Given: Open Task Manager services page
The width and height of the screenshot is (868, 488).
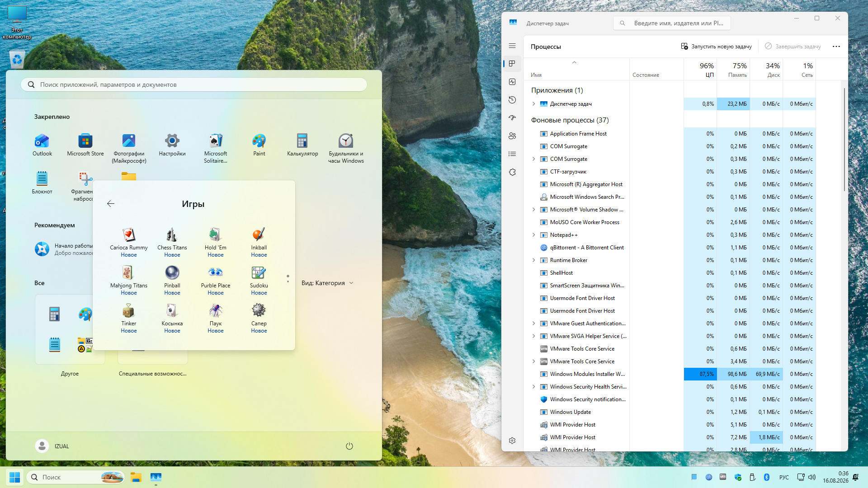Looking at the screenshot, I should [x=512, y=172].
